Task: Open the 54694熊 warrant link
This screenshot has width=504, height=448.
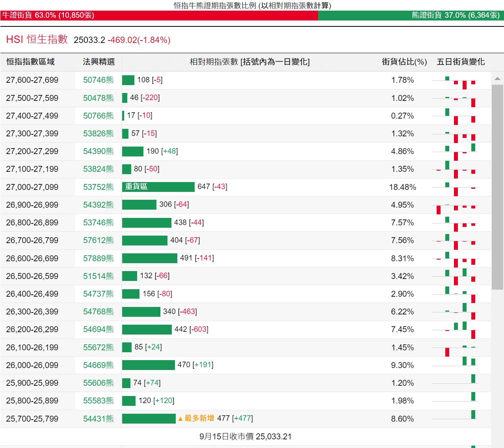Action: 98,329
